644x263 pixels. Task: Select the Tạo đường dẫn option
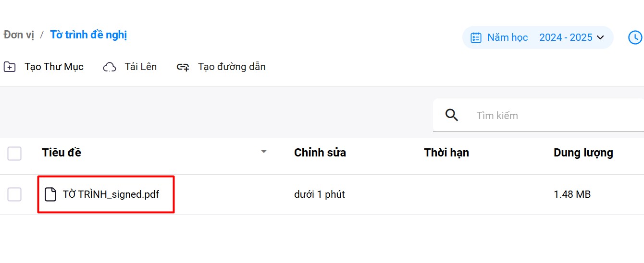pos(231,67)
